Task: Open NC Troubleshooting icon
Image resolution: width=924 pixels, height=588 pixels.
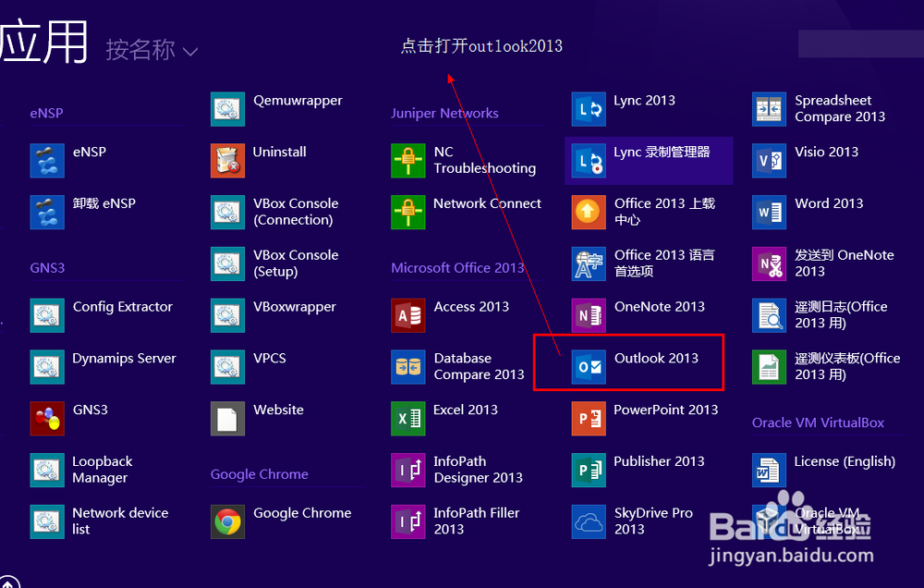Action: click(x=407, y=161)
